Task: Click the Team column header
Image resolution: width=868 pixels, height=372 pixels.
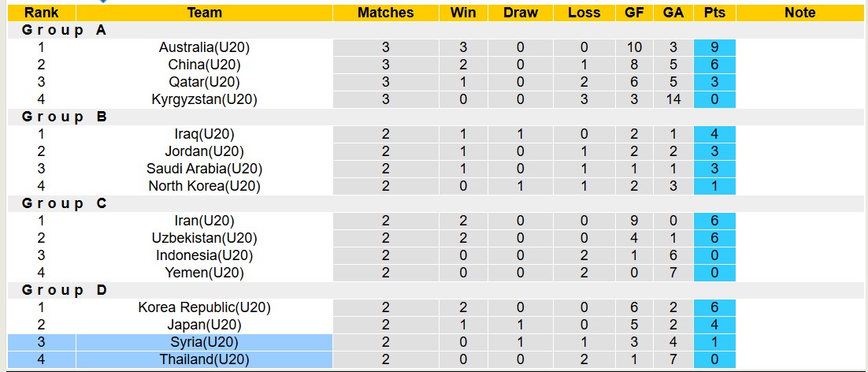Action: click(x=205, y=13)
